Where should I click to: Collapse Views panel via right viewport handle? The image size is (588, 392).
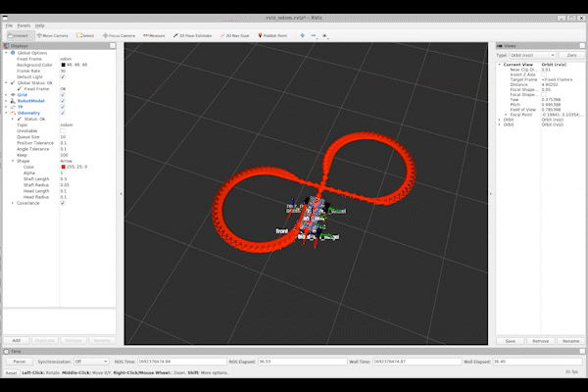491,194
